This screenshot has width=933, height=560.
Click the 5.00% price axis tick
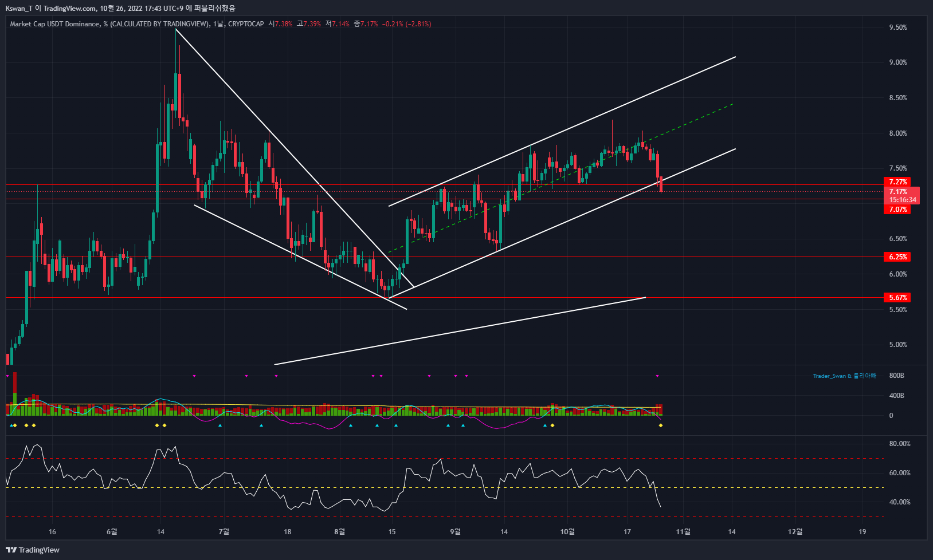898,345
